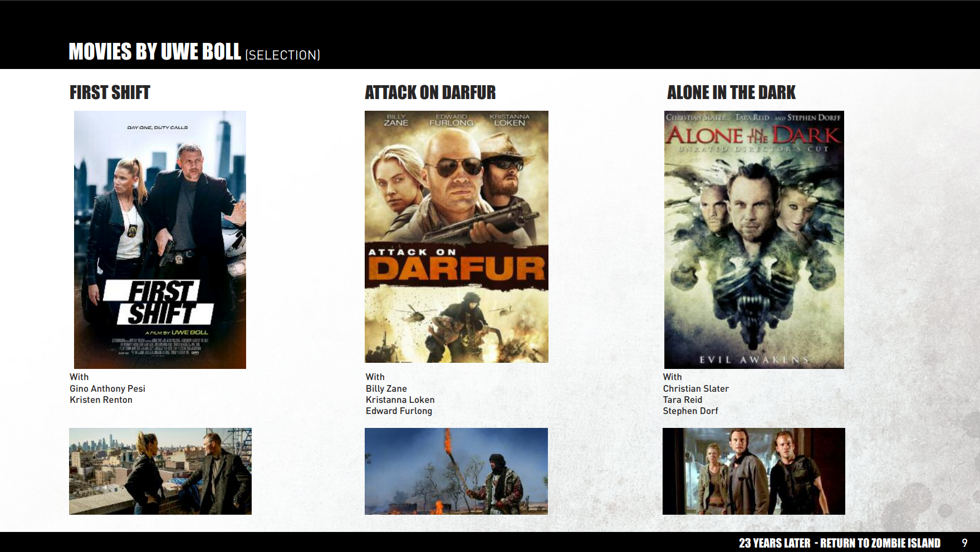The image size is (980, 552).
Task: Click the slide page number 9
Action: click(964, 543)
